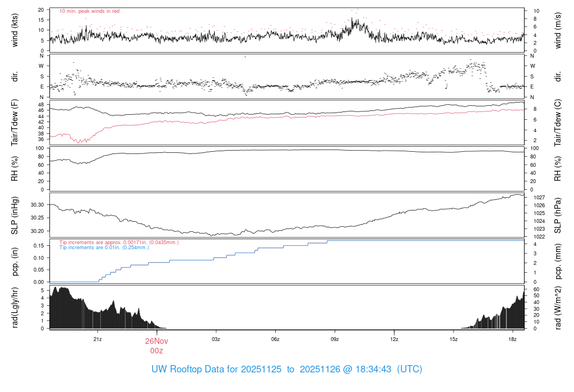Click the '10 min. peak winds in red' note
The width and height of the screenshot is (574, 392).
click(x=89, y=11)
